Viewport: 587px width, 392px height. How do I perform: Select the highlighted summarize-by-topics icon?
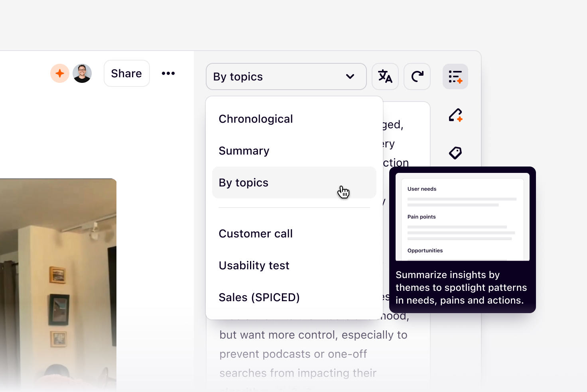tap(455, 76)
